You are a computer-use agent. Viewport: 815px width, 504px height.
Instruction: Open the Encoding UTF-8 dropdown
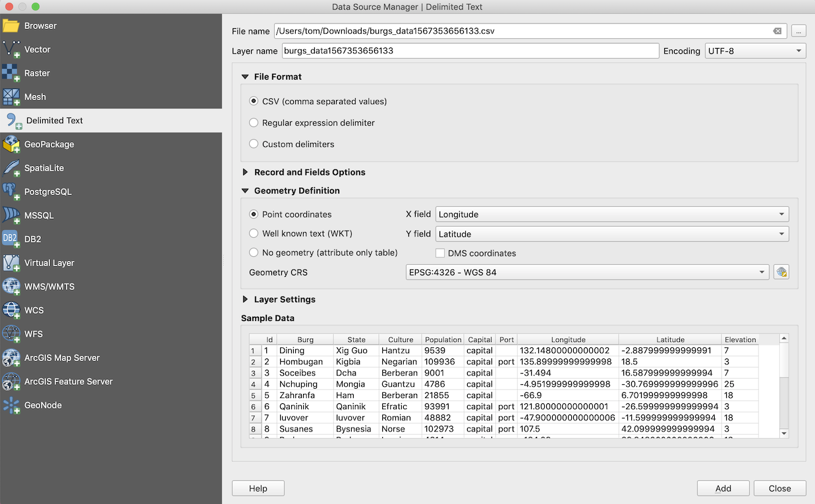pos(755,51)
